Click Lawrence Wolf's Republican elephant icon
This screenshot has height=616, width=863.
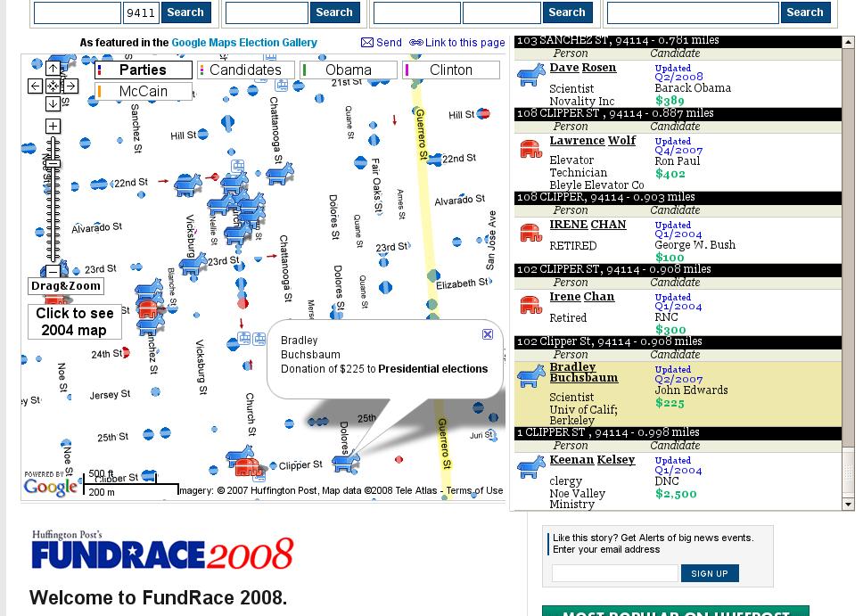[530, 148]
